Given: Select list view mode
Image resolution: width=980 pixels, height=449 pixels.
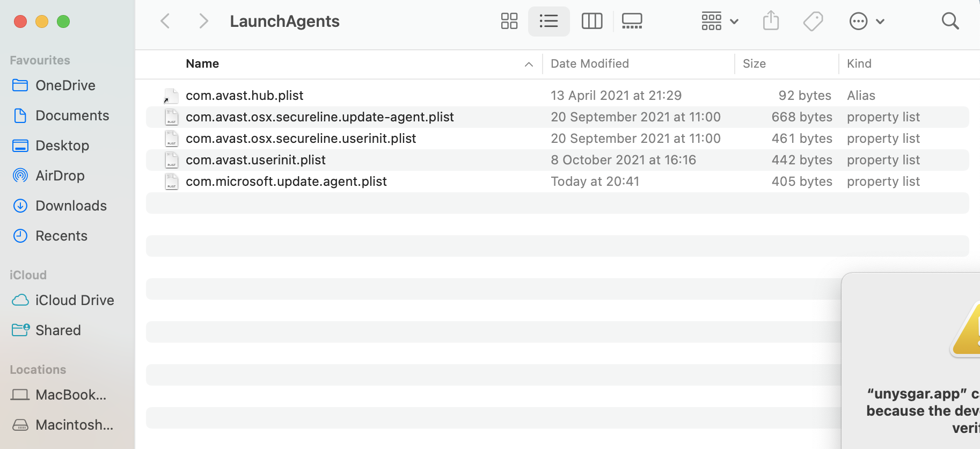Looking at the screenshot, I should click(548, 21).
